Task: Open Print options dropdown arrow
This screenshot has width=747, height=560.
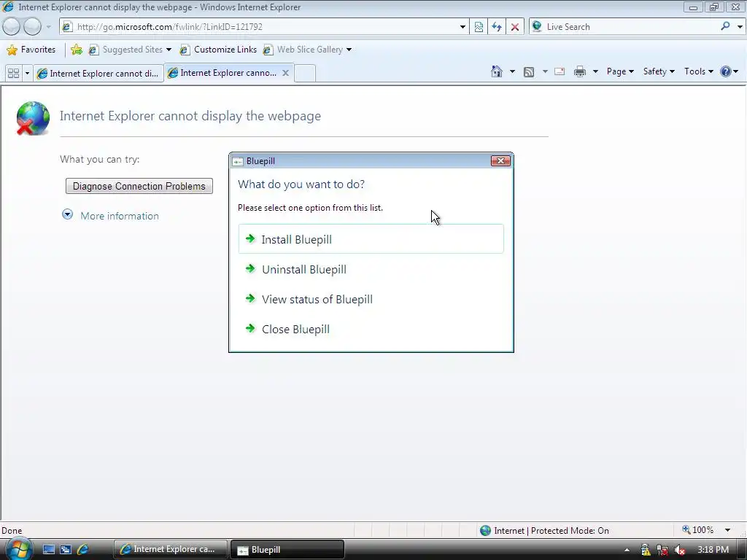Action: [595, 72]
